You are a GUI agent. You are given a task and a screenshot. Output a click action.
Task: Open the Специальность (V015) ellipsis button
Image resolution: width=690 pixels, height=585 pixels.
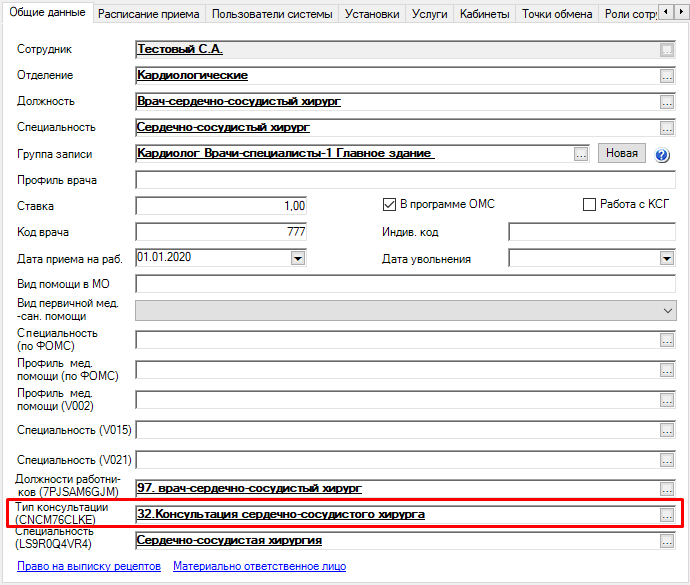(667, 430)
